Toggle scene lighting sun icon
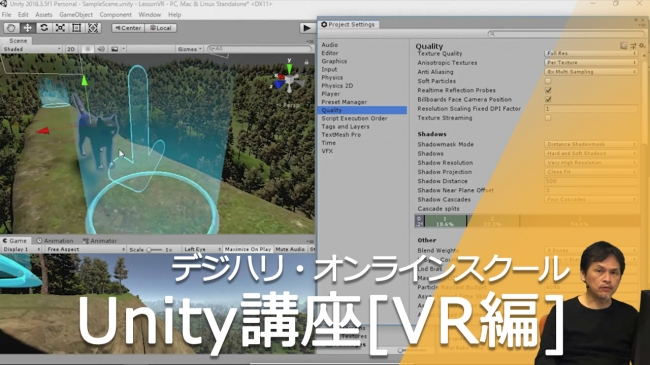The width and height of the screenshot is (650, 365). (x=87, y=49)
